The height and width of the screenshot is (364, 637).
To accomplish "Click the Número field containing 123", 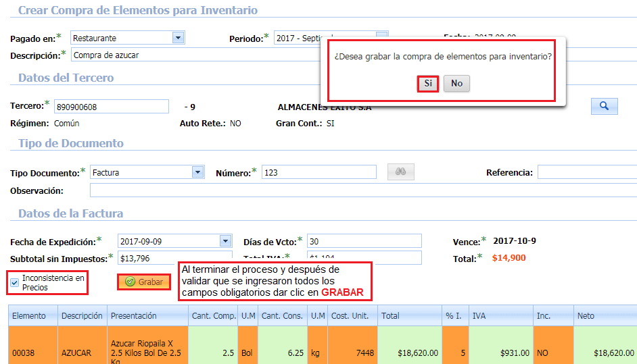I will click(319, 172).
